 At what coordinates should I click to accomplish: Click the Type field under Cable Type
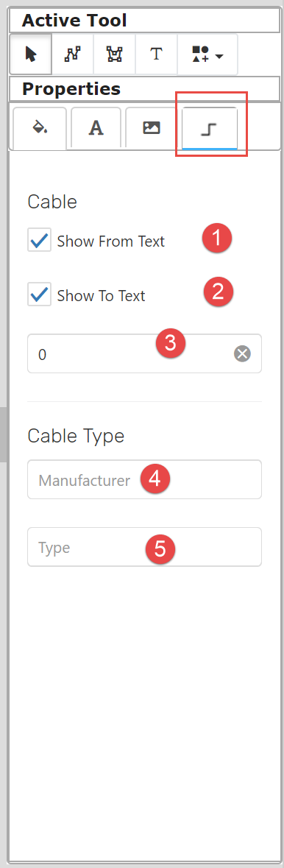click(144, 547)
